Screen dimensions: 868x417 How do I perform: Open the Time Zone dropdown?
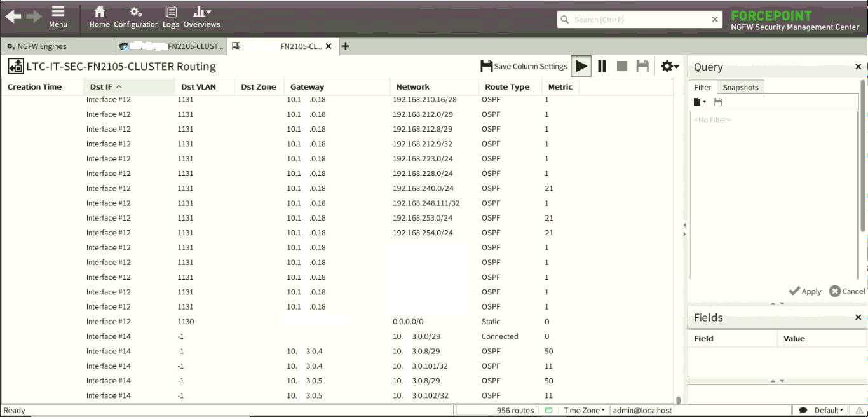click(x=584, y=411)
